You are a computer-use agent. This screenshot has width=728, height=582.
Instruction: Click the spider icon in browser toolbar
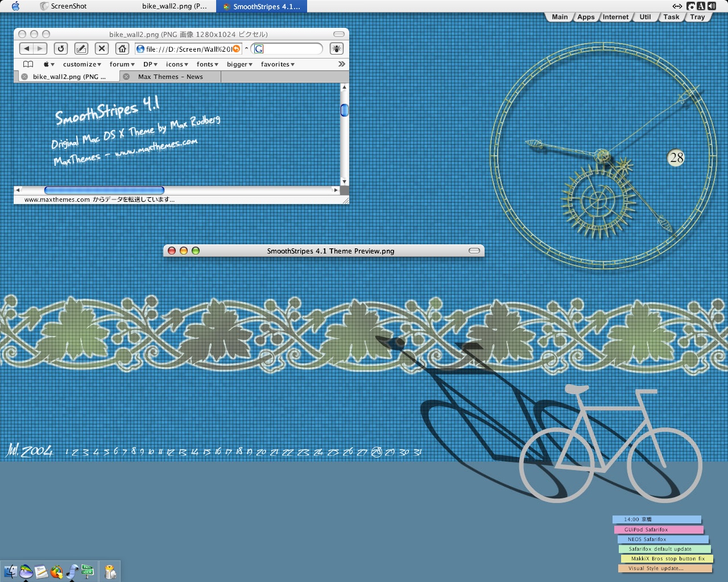coord(337,49)
